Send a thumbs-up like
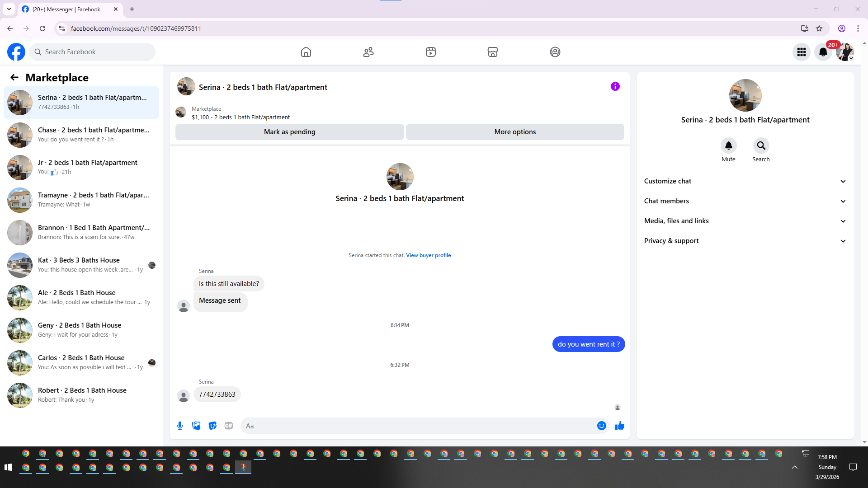This screenshot has height=488, width=868. click(x=620, y=426)
